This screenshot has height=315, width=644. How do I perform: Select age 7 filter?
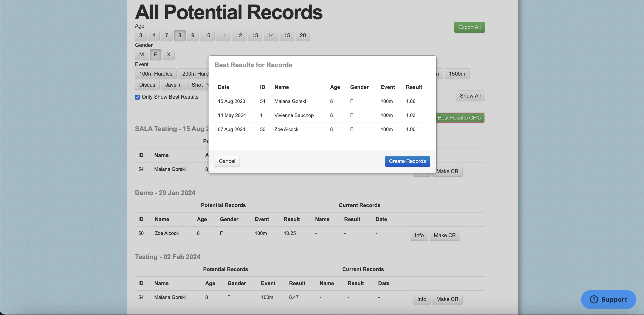pos(167,35)
